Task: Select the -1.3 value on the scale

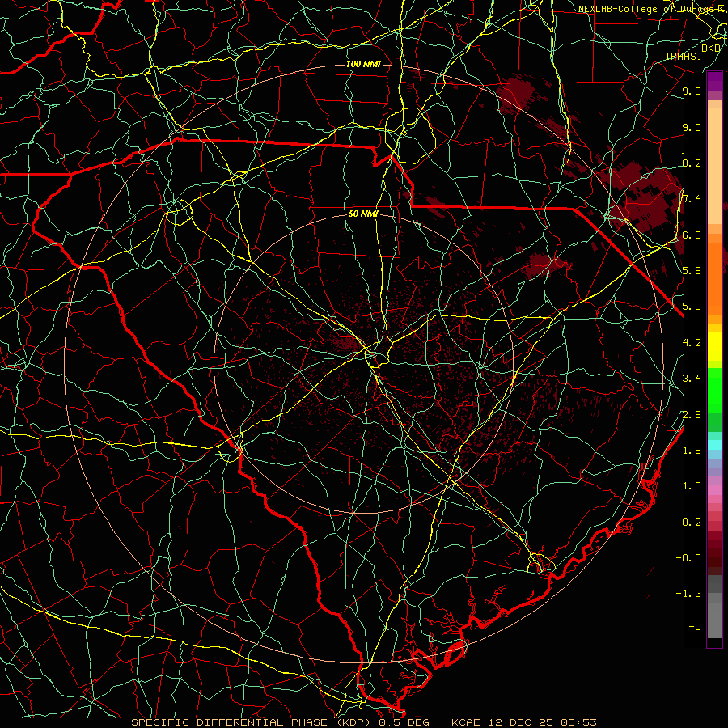Action: coord(688,594)
